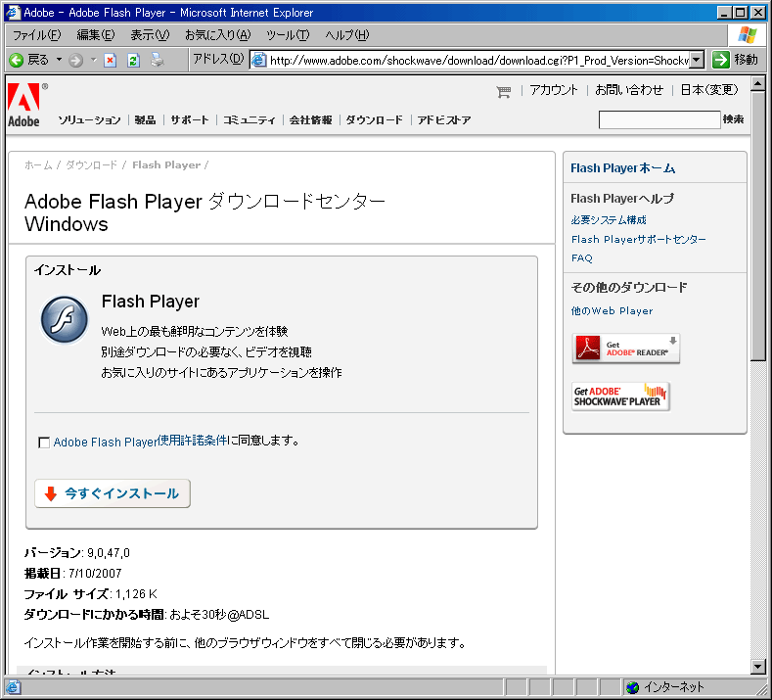Screen dimensions: 772x700
Task: Open the Flash Playerホーム link
Action: tap(623, 168)
